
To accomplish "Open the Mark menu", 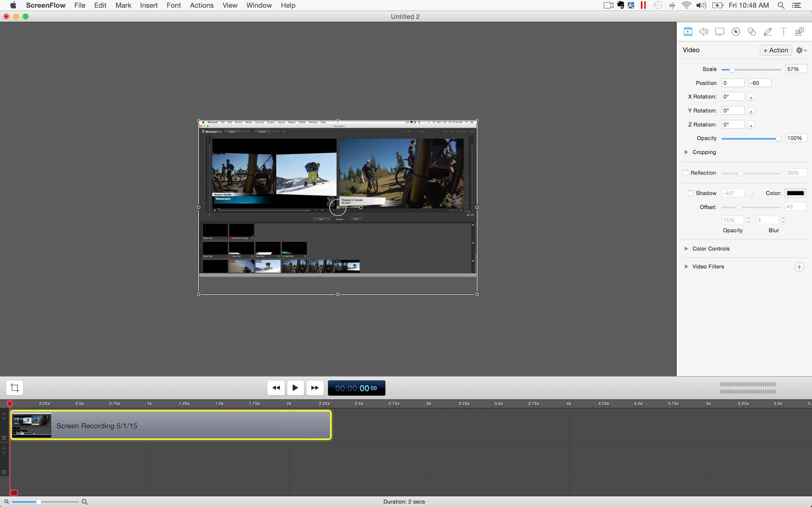I will pos(123,6).
